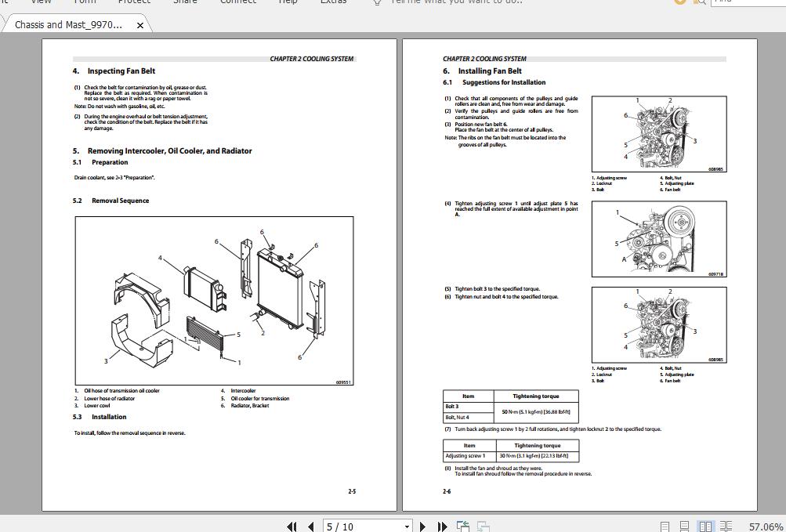
Task: Jump to the first page icon
Action: (x=292, y=527)
